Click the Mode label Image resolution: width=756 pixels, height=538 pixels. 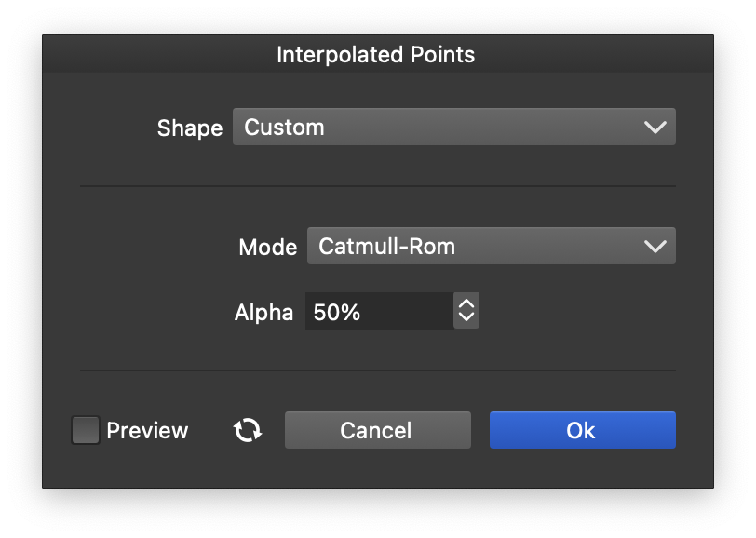point(268,248)
